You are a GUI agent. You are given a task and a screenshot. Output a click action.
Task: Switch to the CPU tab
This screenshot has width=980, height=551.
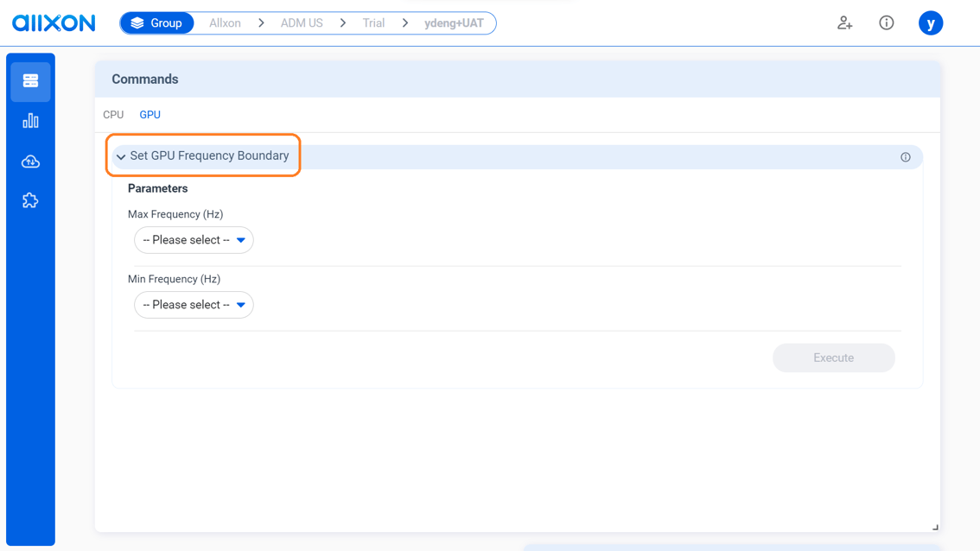(113, 114)
